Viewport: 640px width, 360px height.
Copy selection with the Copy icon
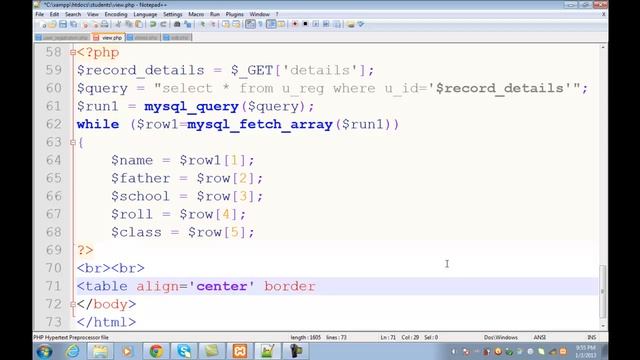point(129,24)
